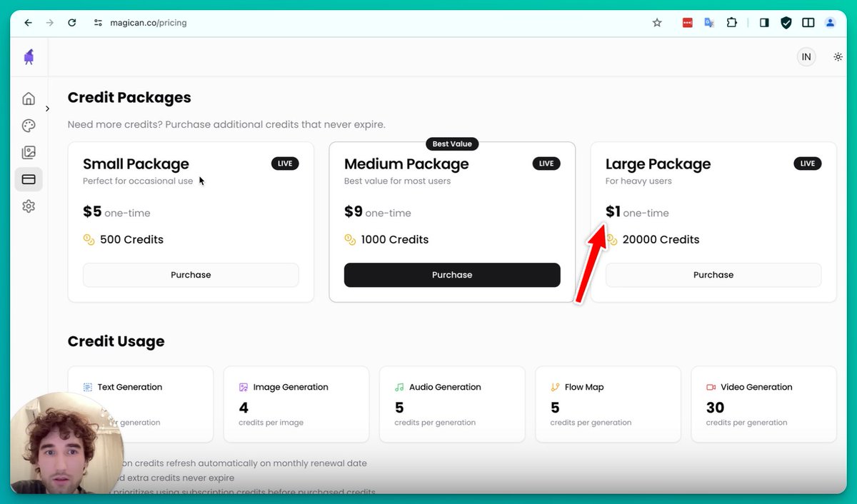Click coin icon beside 500 Credits
The image size is (857, 504).
[x=89, y=240]
